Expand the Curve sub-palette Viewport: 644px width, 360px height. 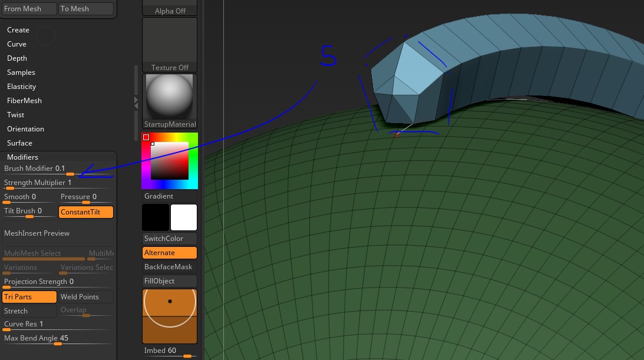click(x=16, y=44)
